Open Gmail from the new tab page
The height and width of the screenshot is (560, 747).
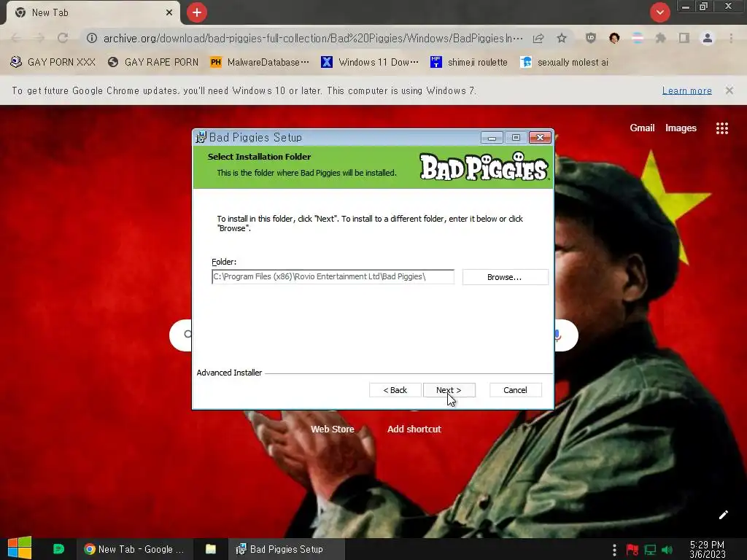[642, 128]
